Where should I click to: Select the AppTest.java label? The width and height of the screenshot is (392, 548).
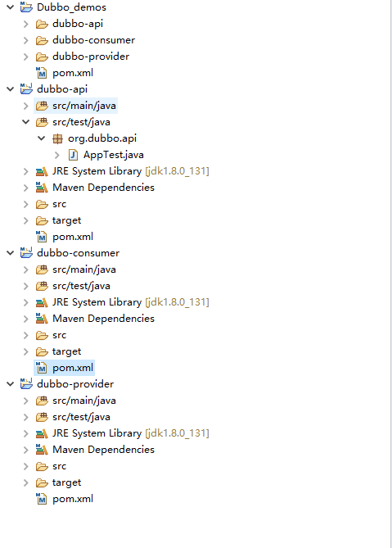(x=114, y=155)
